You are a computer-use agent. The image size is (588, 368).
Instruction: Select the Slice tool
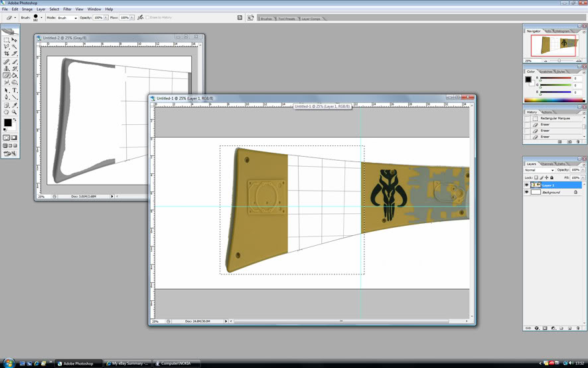(x=14, y=53)
